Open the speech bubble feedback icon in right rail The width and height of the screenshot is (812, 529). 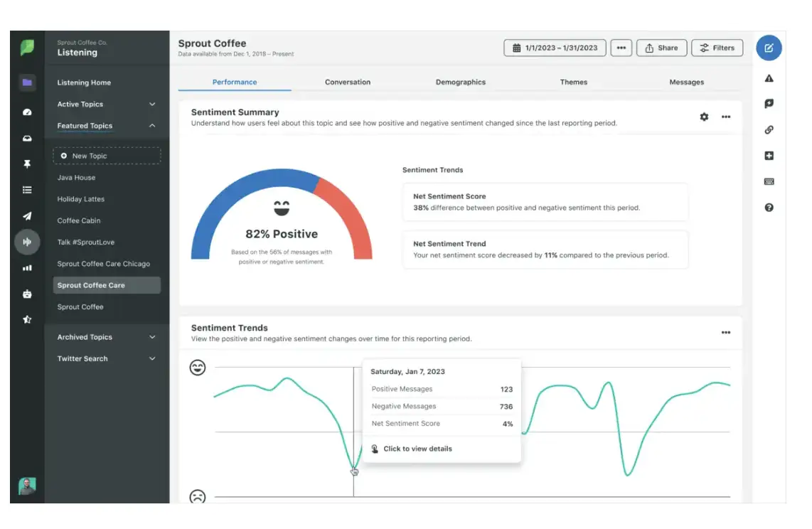769,104
